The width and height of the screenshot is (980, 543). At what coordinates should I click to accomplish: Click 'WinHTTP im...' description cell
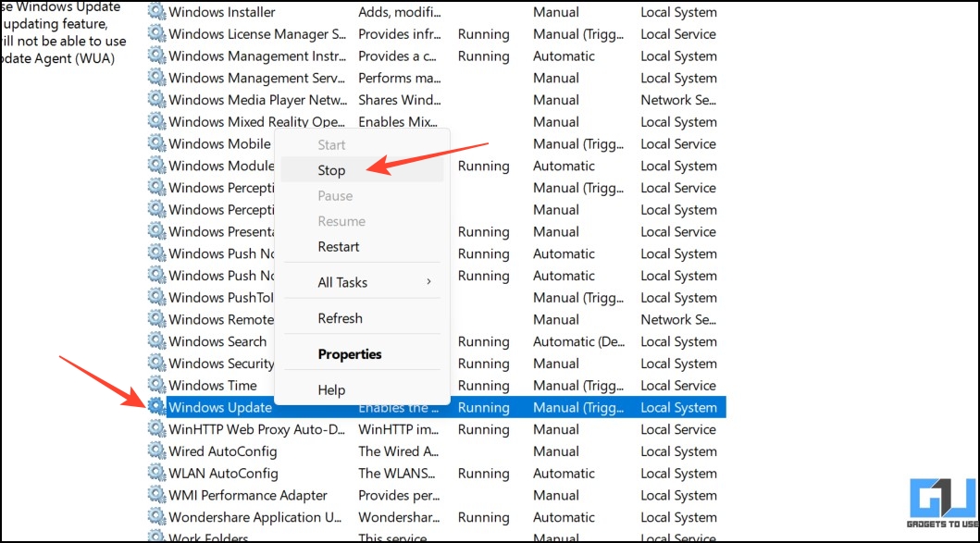pyautogui.click(x=399, y=429)
